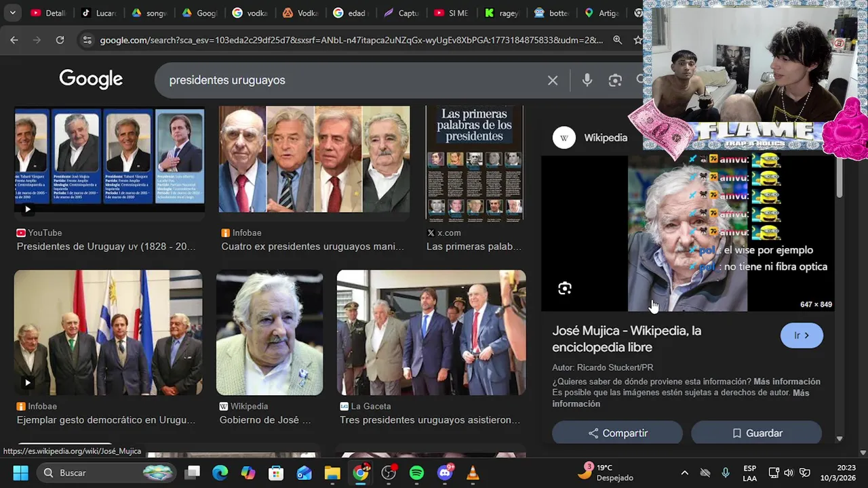This screenshot has width=868, height=488.
Task: Open OBS Studio from taskbar
Action: (389, 472)
